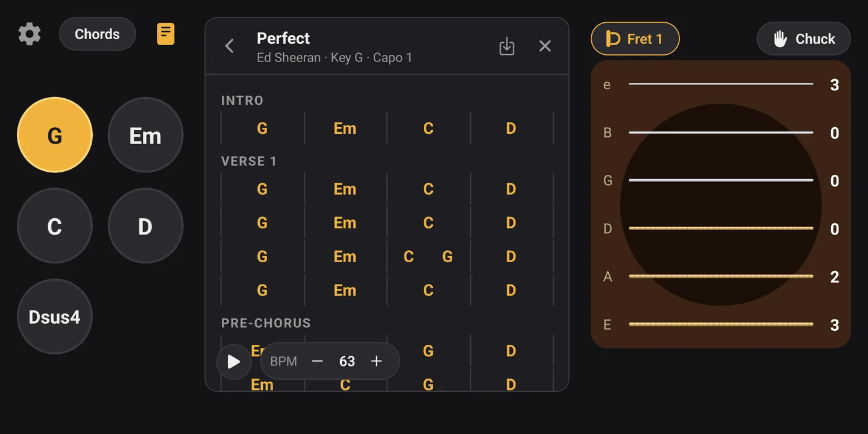Go back with the left chevron
This screenshot has width=868, height=434.
pos(230,46)
